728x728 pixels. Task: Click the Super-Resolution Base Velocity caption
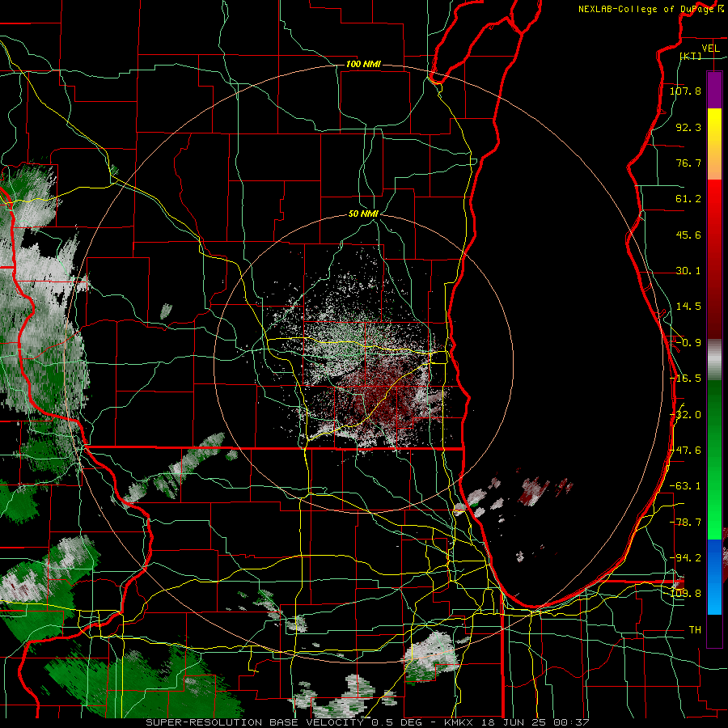point(368,722)
